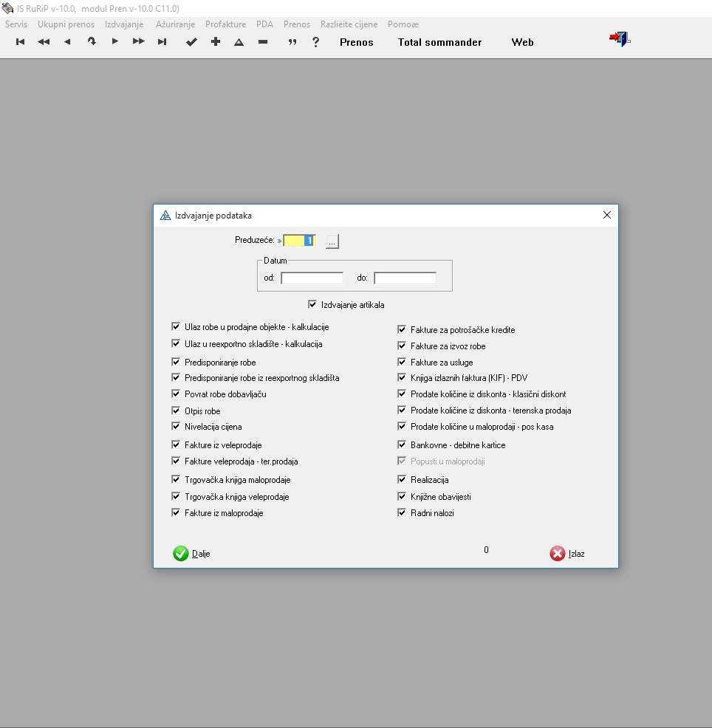The image size is (712, 728).
Task: Click the Izlaz button to exit
Action: (x=568, y=554)
